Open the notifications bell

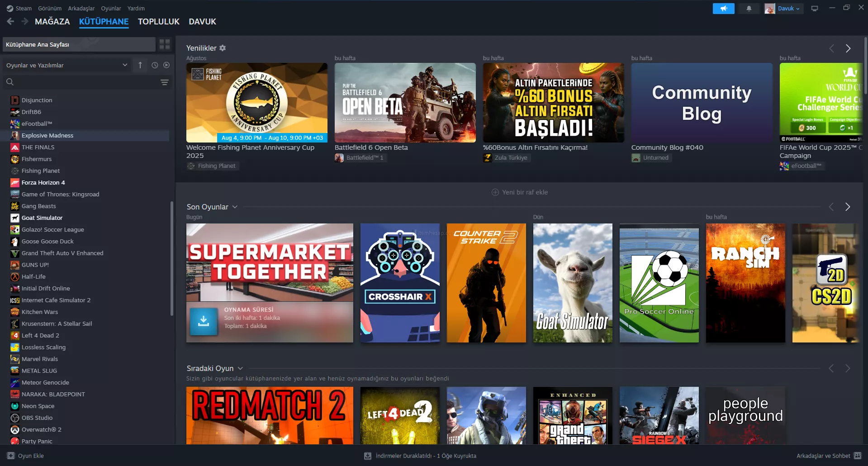(x=749, y=9)
